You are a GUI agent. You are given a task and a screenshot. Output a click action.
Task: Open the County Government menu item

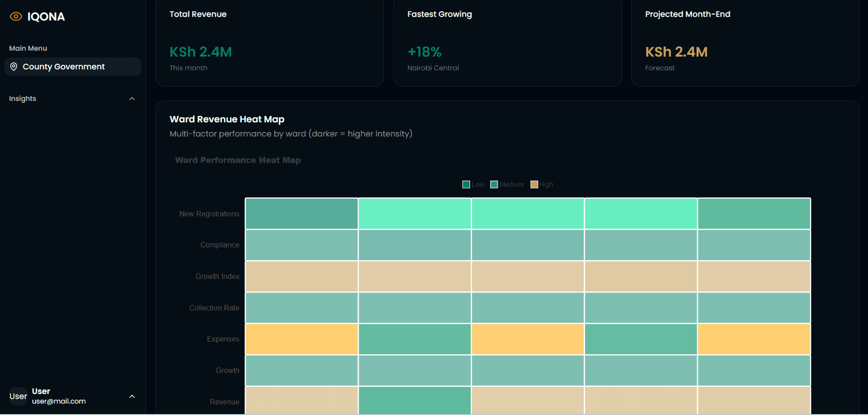point(64,67)
